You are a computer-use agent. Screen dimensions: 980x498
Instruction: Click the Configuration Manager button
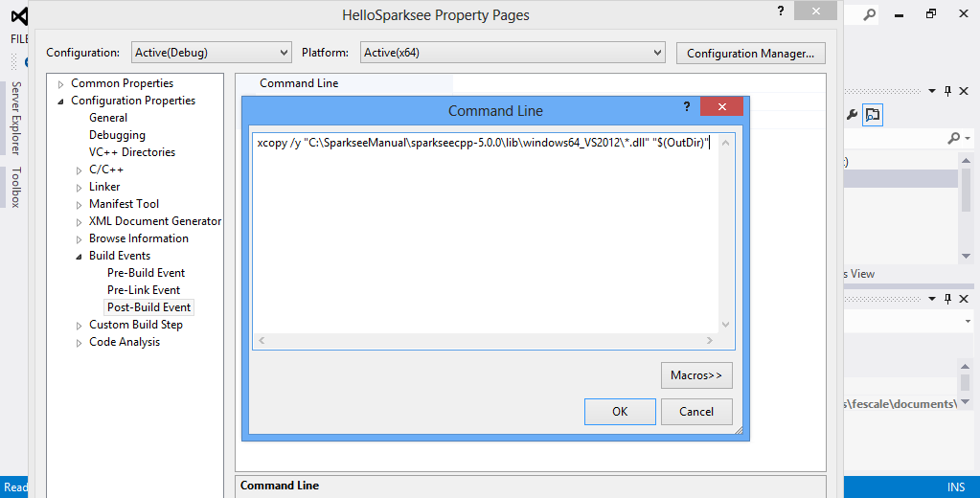(x=751, y=53)
